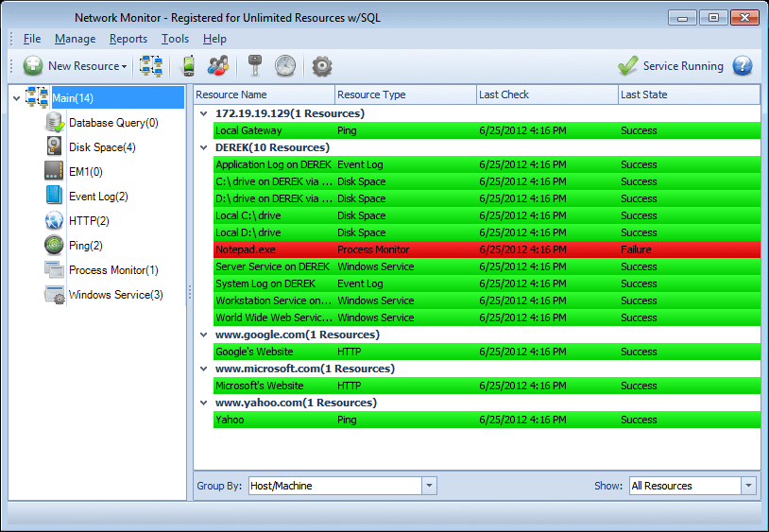Select Windows Service(3) tree item
Screen dimensions: 769x532
pos(116,294)
